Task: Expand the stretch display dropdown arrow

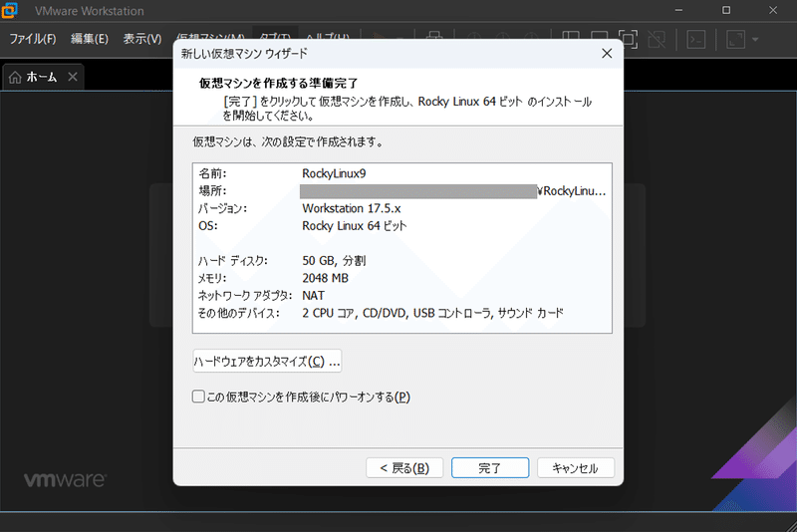Action: click(x=755, y=39)
